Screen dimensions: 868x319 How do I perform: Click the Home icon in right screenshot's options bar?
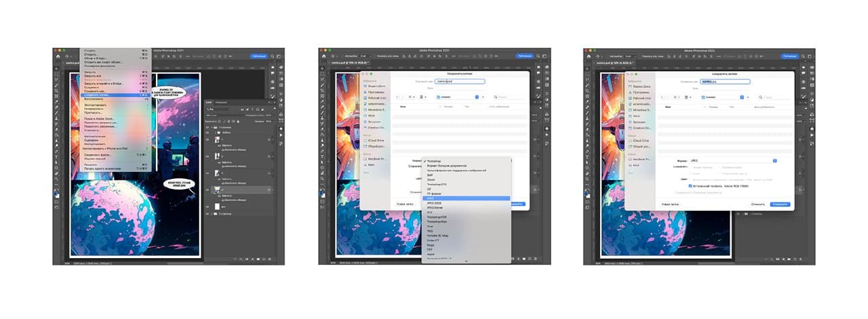click(x=589, y=56)
